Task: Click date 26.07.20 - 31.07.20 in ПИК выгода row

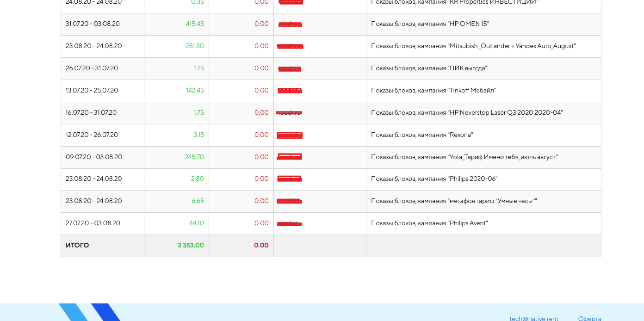Action: click(92, 68)
